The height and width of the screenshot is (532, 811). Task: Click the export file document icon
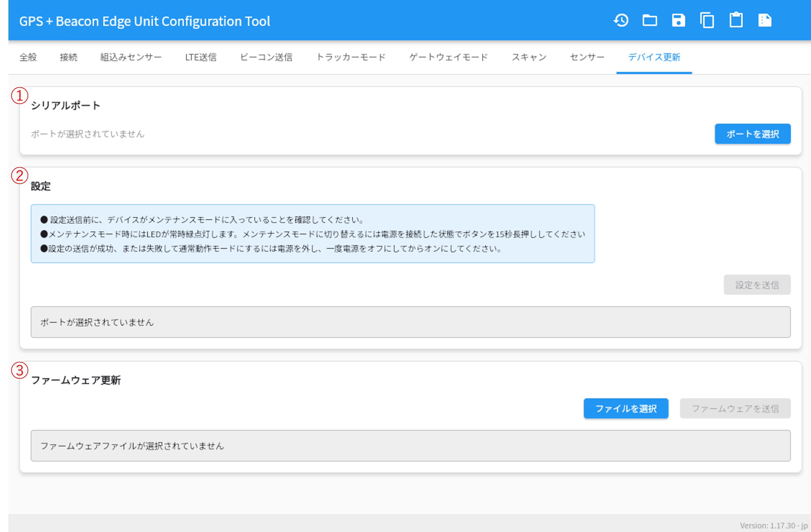click(765, 20)
